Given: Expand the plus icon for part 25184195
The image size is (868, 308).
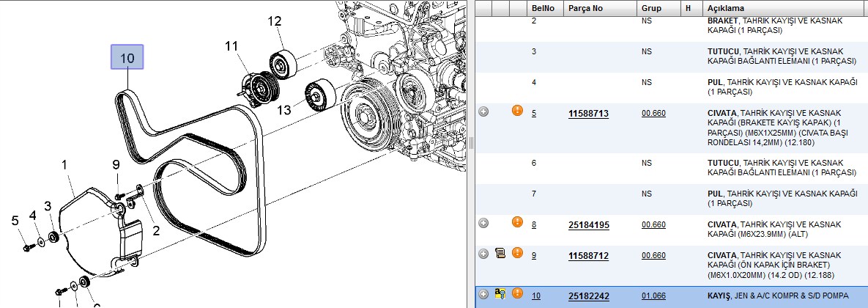Looking at the screenshot, I should click(x=484, y=223).
